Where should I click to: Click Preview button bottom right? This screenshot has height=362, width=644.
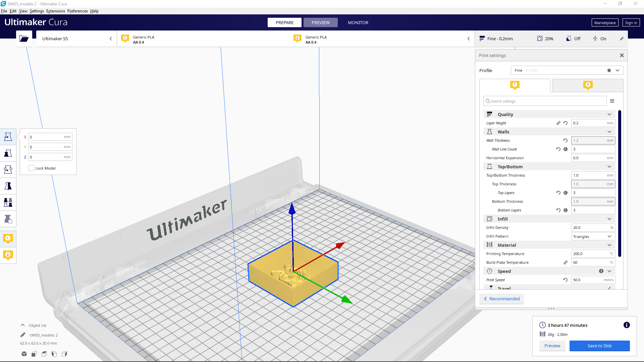552,345
